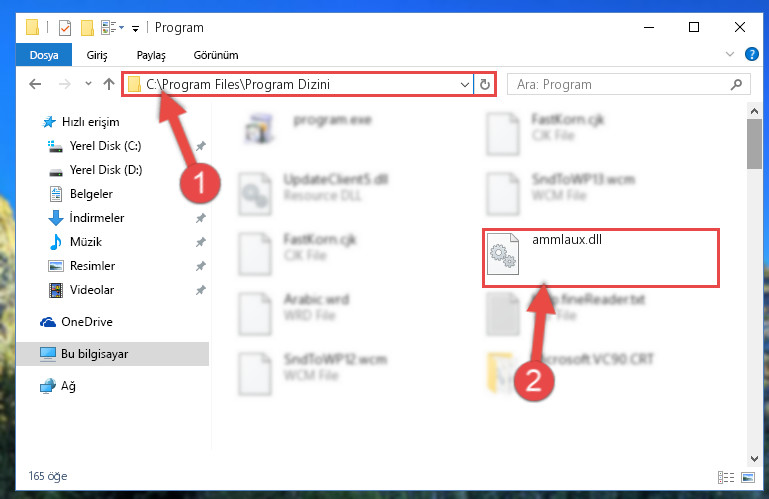Open the help question mark icon

pos(751,54)
